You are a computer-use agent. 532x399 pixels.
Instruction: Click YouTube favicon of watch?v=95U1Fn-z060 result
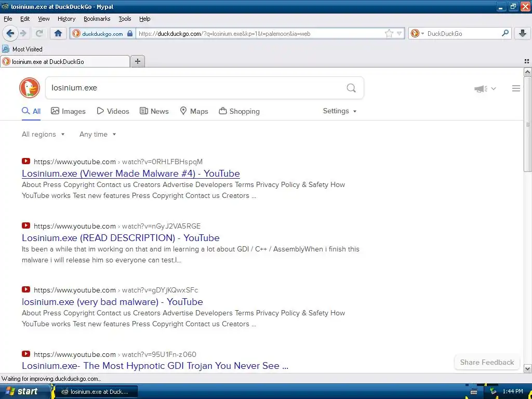(x=26, y=354)
